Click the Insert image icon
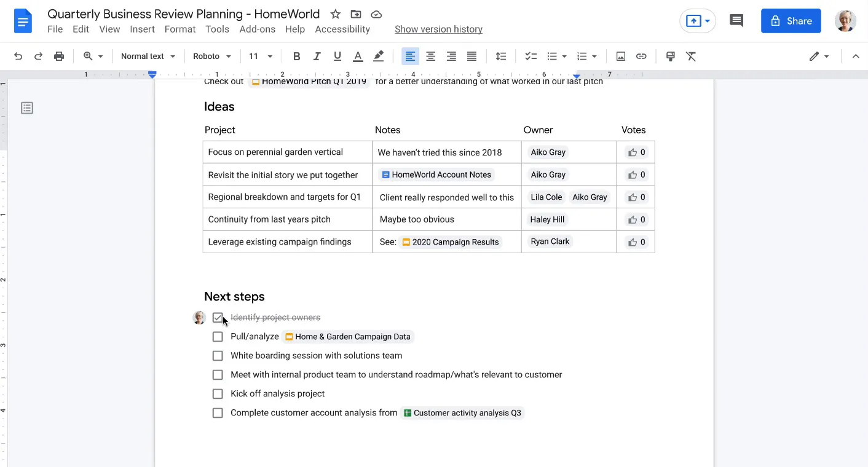Viewport: 868px width, 467px height. 621,57
